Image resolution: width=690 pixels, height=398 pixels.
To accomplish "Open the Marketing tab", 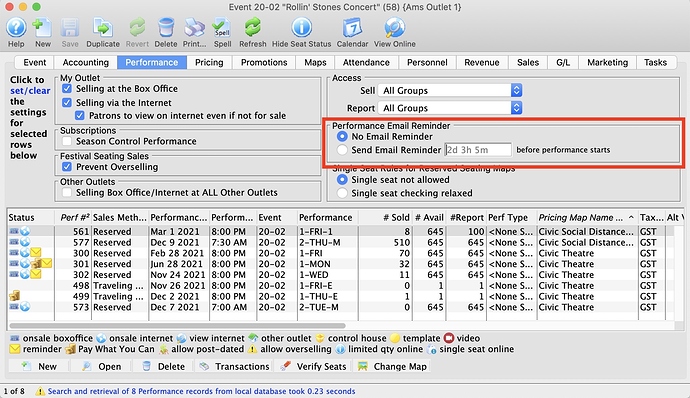I will pos(607,63).
